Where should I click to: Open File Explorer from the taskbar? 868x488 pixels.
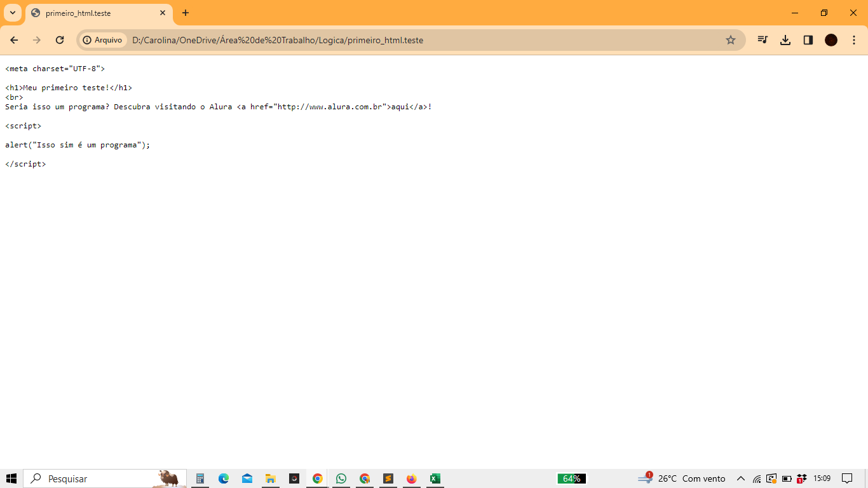271,478
